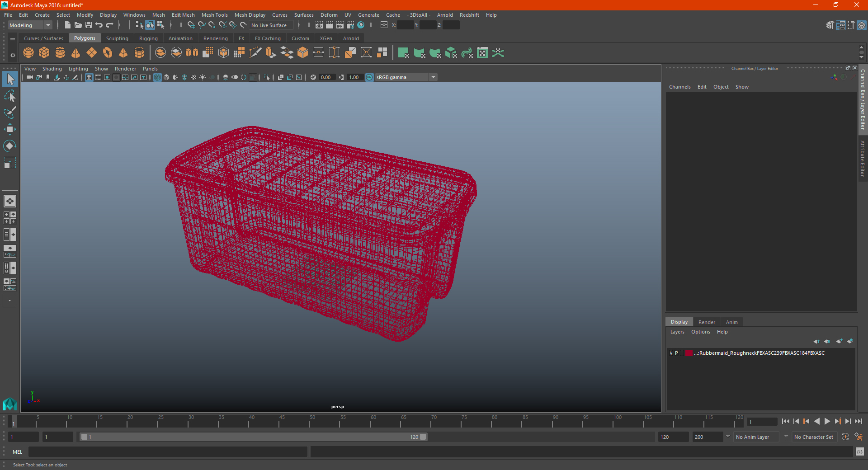This screenshot has width=868, height=470.
Task: Switch to the Sculpting shelf tab
Action: pos(117,38)
